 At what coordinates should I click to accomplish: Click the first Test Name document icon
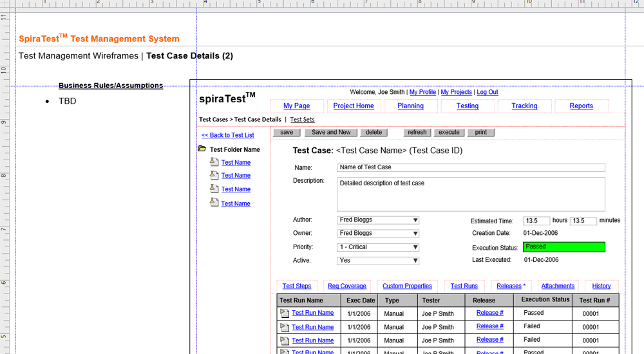point(214,162)
